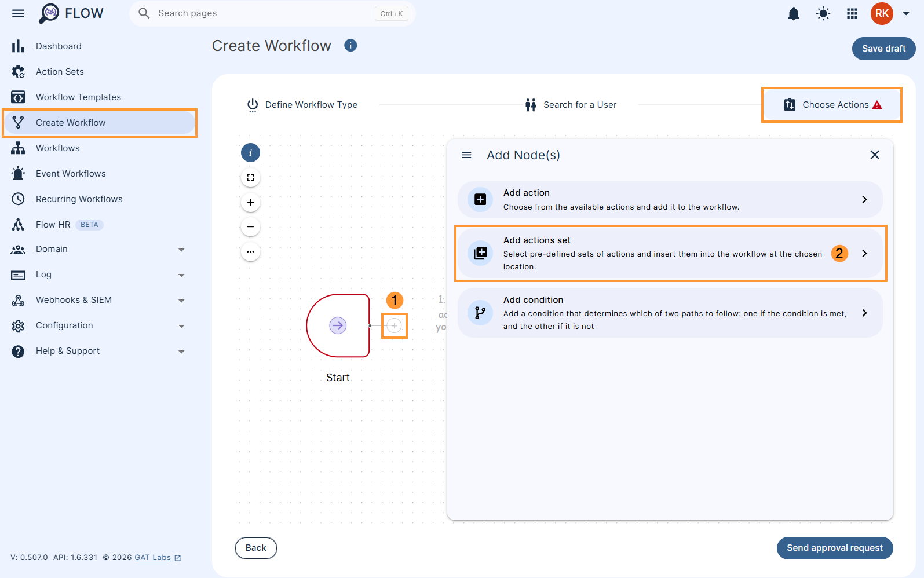
Task: Click Send approval request button
Action: point(835,548)
